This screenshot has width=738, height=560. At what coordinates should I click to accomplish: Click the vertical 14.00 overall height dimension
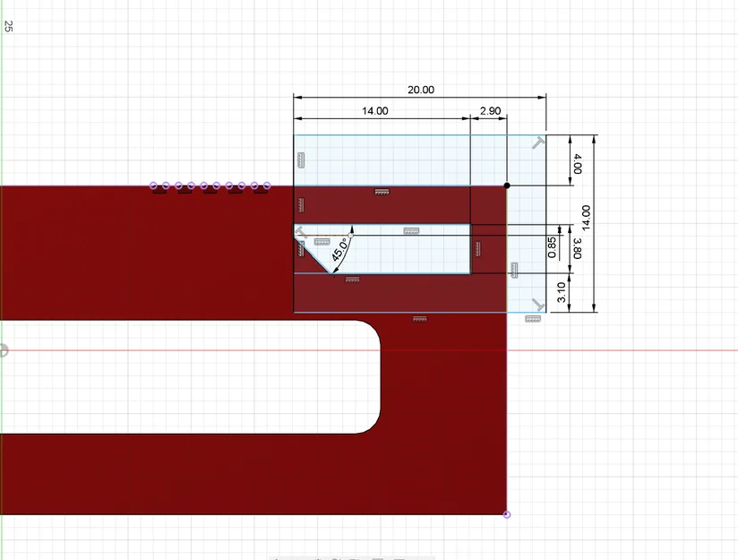586,218
